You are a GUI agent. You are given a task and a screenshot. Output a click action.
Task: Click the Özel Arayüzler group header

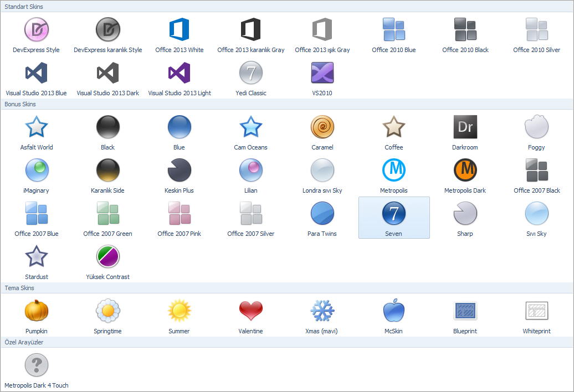287,342
